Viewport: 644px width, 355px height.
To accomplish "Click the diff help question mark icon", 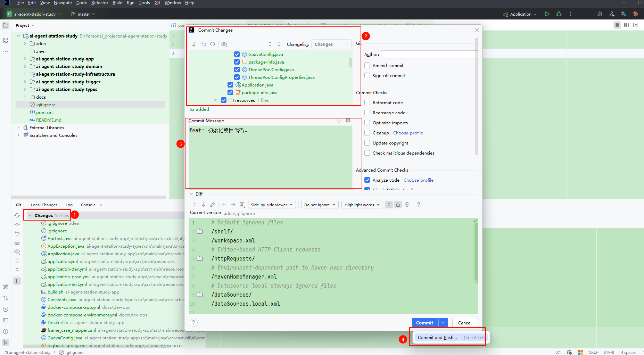I will coord(419,205).
